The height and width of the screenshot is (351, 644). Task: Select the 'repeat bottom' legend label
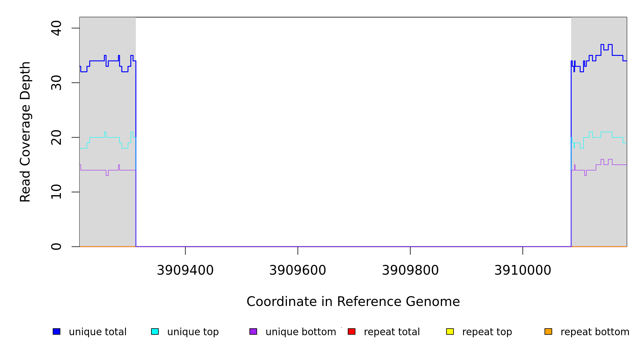(595, 332)
